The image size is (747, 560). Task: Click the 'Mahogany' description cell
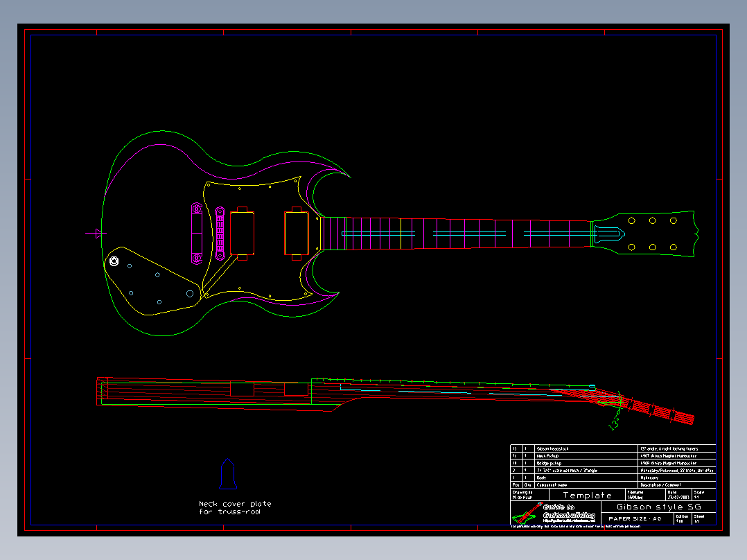pyautogui.click(x=676, y=477)
